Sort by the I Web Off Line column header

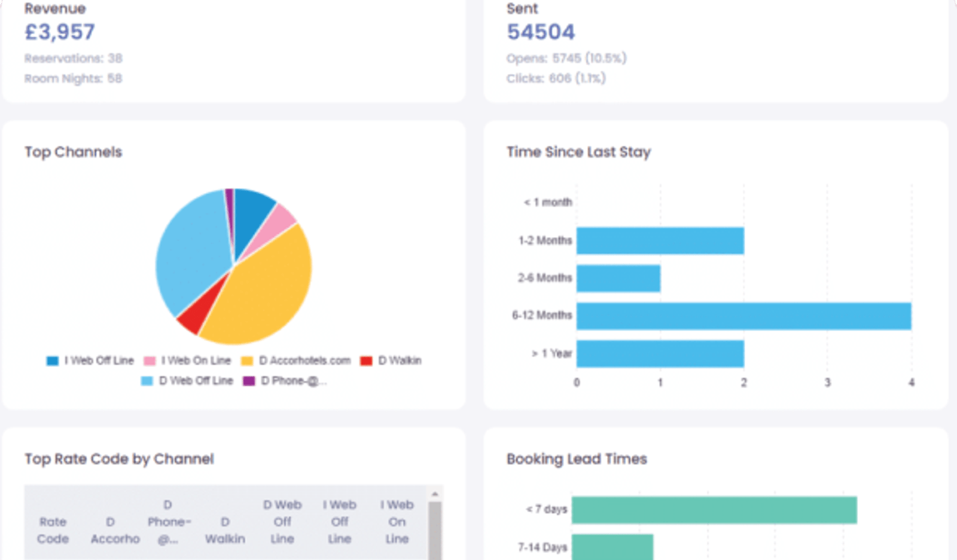click(x=340, y=522)
